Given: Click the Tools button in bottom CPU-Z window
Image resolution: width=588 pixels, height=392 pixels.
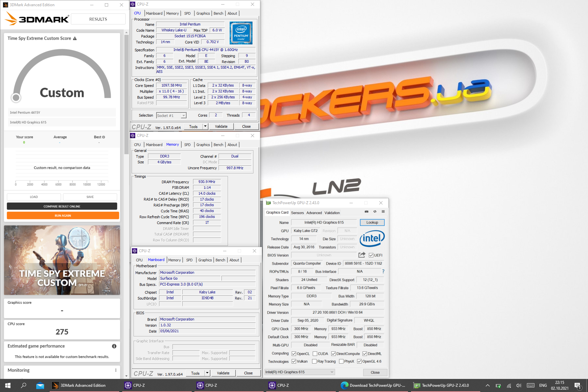Looking at the screenshot, I should click(x=195, y=373).
